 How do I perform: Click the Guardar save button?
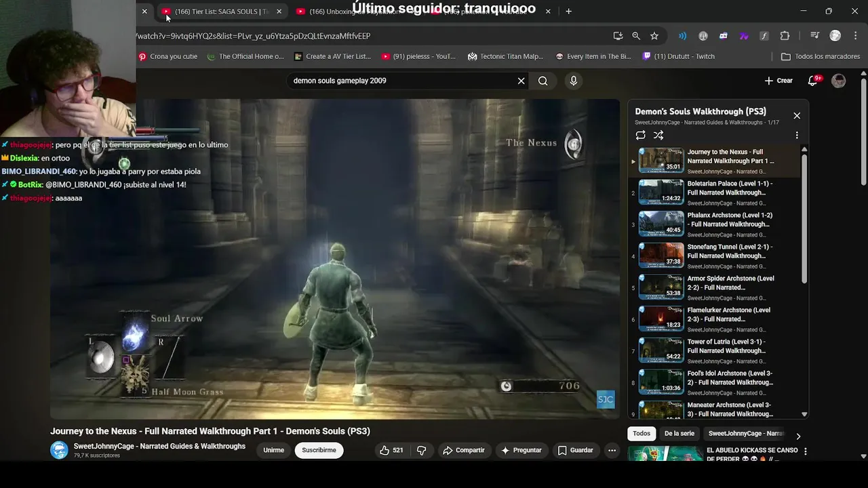pyautogui.click(x=575, y=450)
